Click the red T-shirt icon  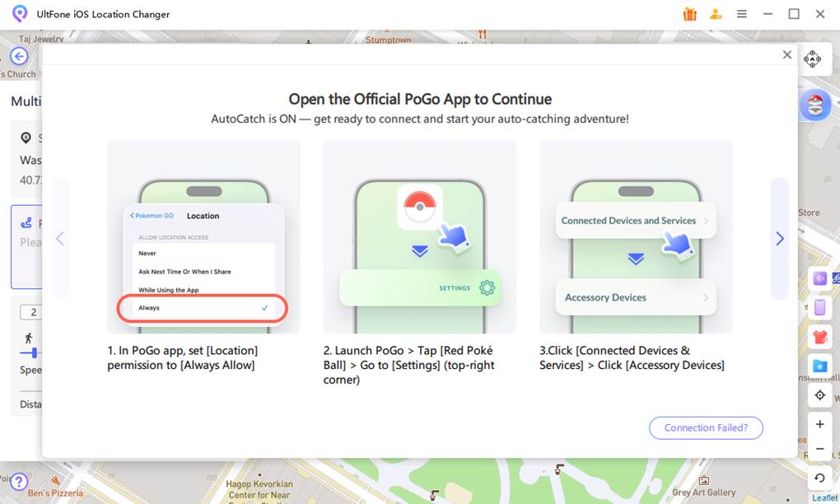819,337
